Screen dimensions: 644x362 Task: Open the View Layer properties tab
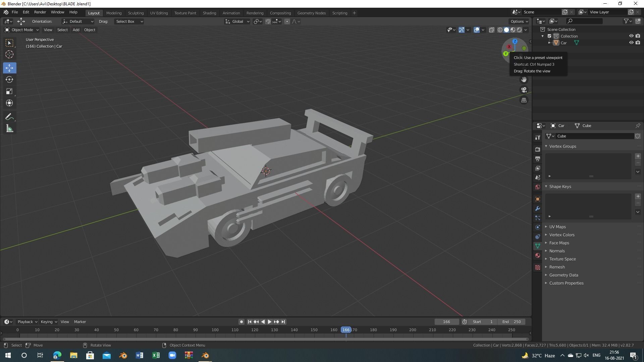click(x=538, y=168)
